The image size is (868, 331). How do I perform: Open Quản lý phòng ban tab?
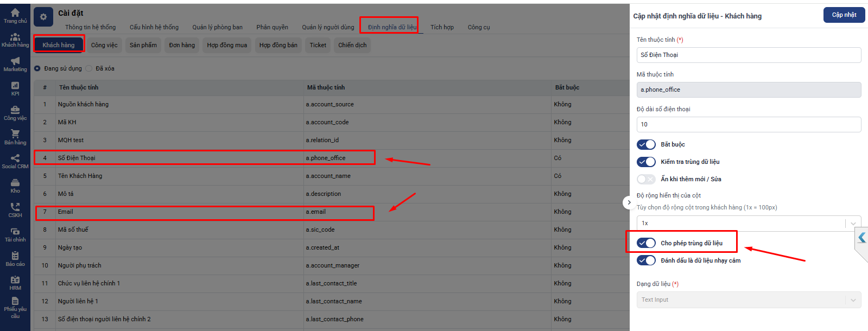[x=218, y=27]
